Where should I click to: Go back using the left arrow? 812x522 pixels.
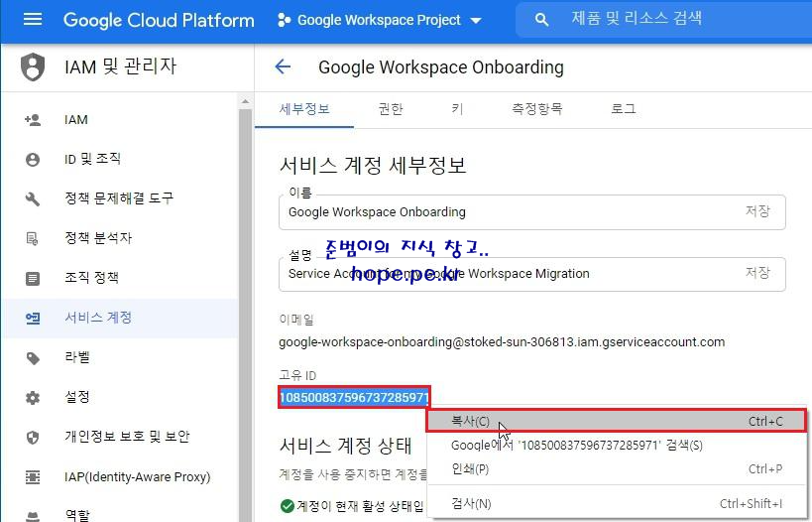pyautogui.click(x=283, y=66)
